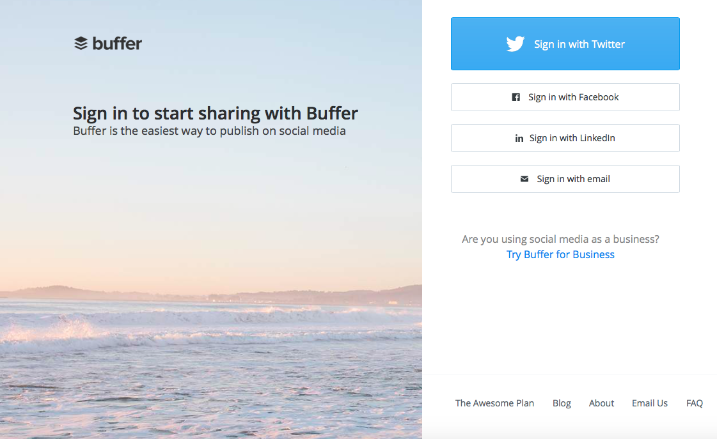This screenshot has width=717, height=439.
Task: Click the "easiest way to publish" subheading
Action: pyautogui.click(x=209, y=131)
